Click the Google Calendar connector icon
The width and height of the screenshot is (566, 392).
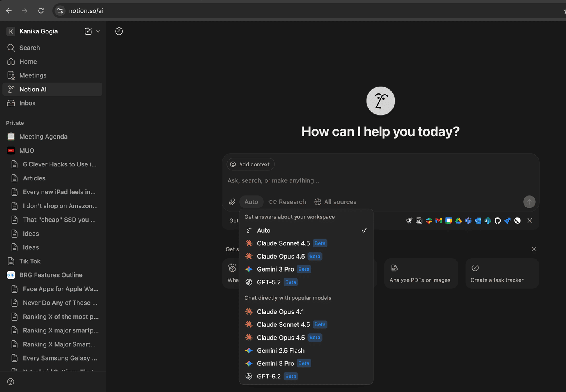click(448, 220)
